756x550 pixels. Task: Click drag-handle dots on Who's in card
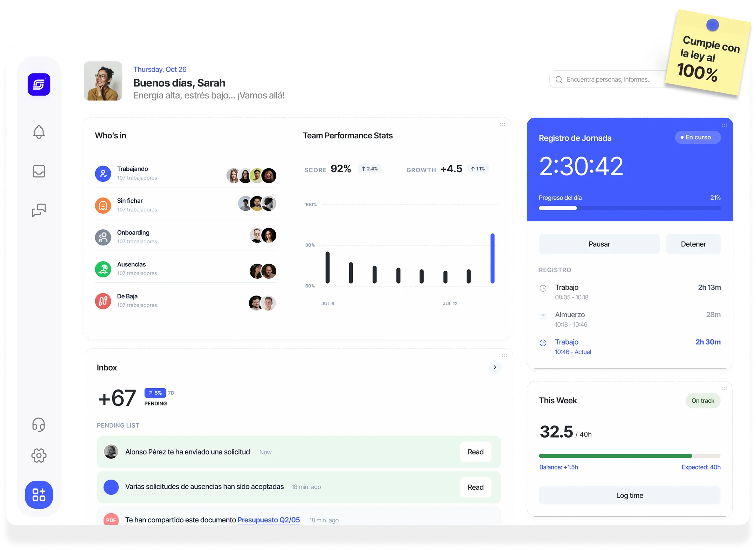502,125
